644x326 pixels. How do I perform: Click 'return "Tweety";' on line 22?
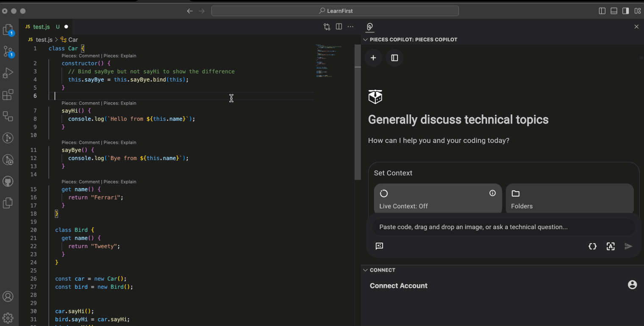(x=94, y=246)
